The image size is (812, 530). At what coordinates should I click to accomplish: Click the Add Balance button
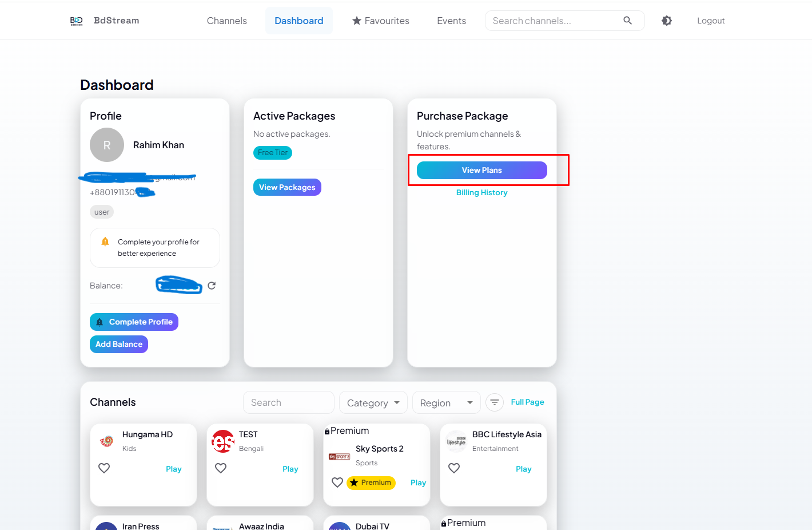click(119, 344)
